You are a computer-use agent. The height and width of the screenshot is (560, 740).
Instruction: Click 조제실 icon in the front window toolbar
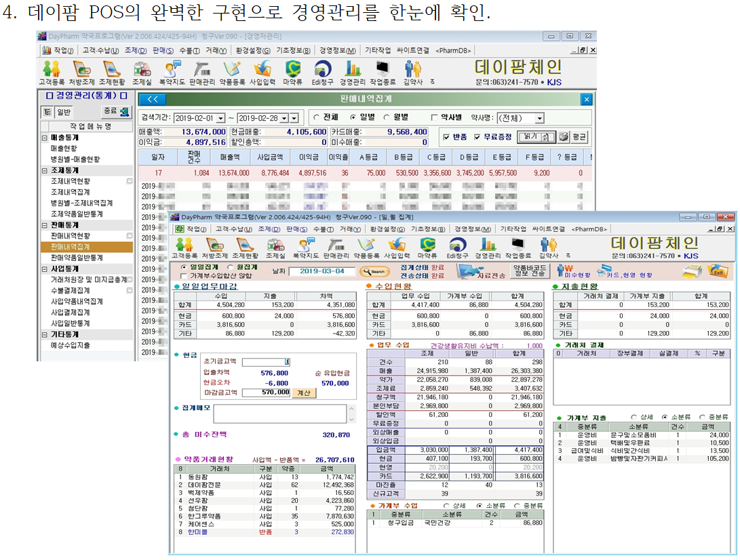point(275,248)
